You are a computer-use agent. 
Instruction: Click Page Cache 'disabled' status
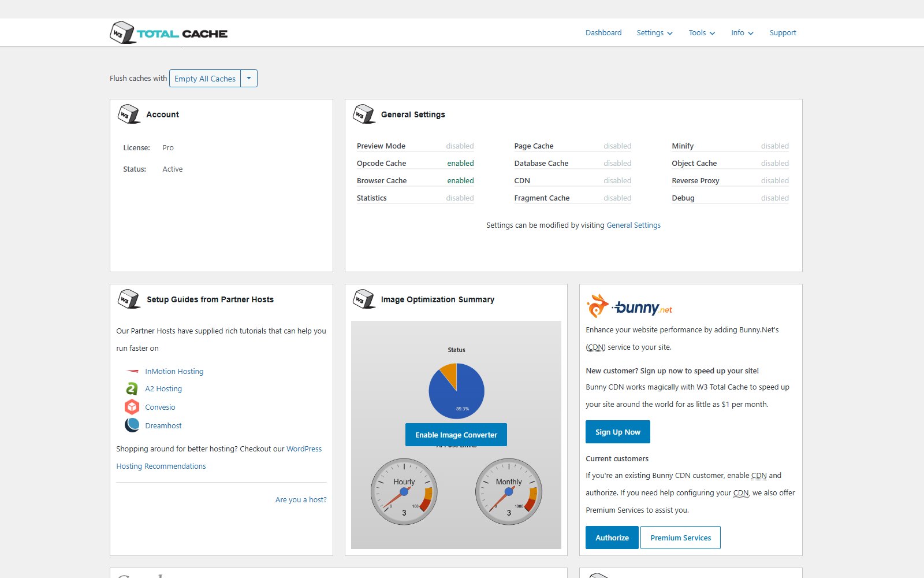point(617,146)
